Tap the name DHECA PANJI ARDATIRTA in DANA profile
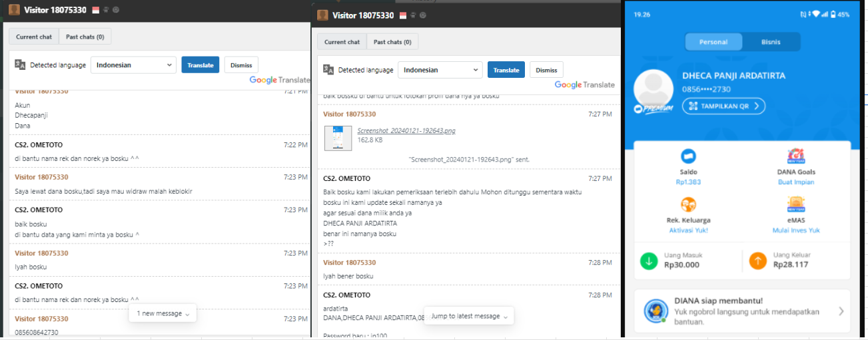 tap(733, 75)
